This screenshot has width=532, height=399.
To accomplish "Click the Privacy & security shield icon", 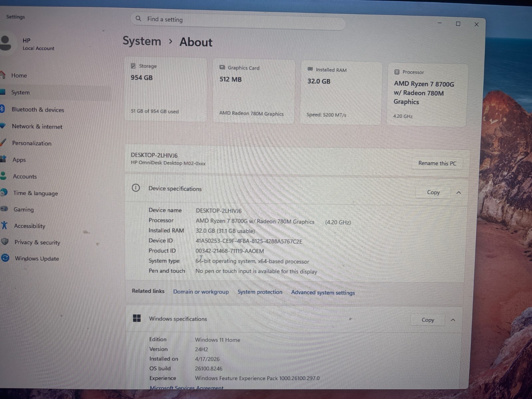I will (x=5, y=241).
